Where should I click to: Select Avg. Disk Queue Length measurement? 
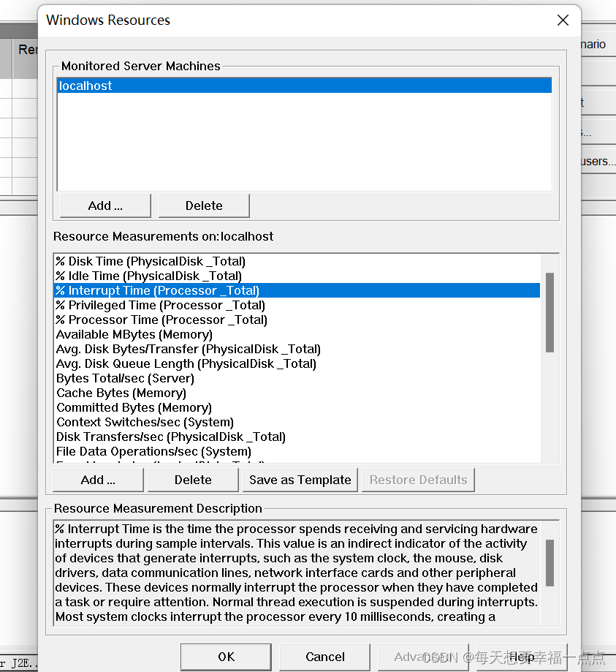point(297,363)
